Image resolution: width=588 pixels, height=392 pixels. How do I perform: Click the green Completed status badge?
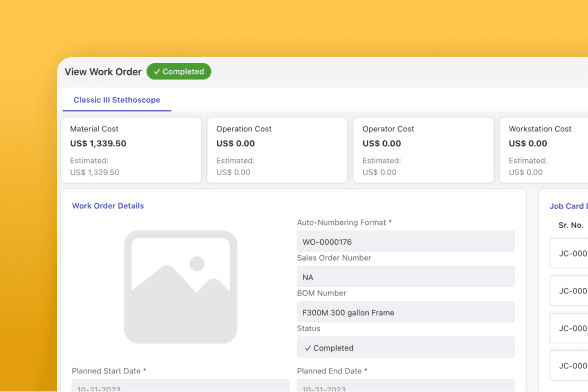pyautogui.click(x=178, y=71)
